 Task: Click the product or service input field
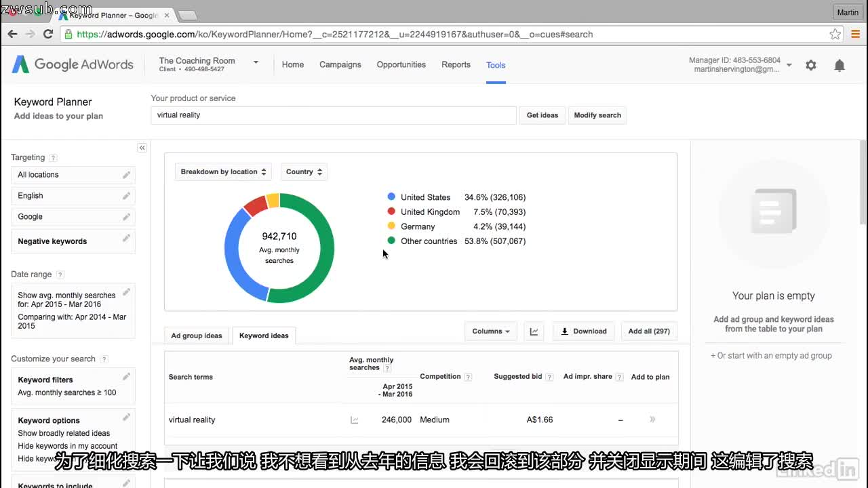pyautogui.click(x=334, y=115)
